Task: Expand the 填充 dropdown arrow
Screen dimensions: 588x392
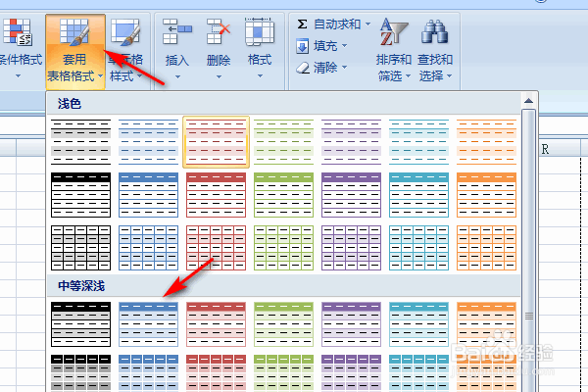Action: pos(344,46)
